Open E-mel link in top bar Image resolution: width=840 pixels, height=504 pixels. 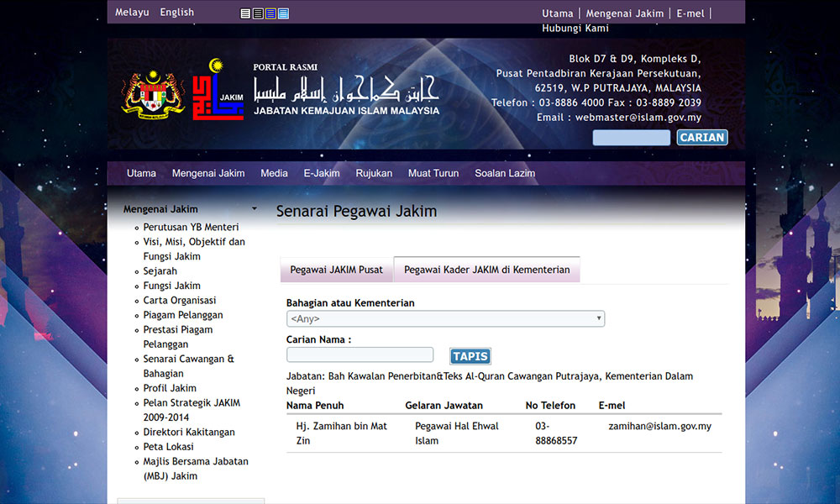pyautogui.click(x=690, y=13)
